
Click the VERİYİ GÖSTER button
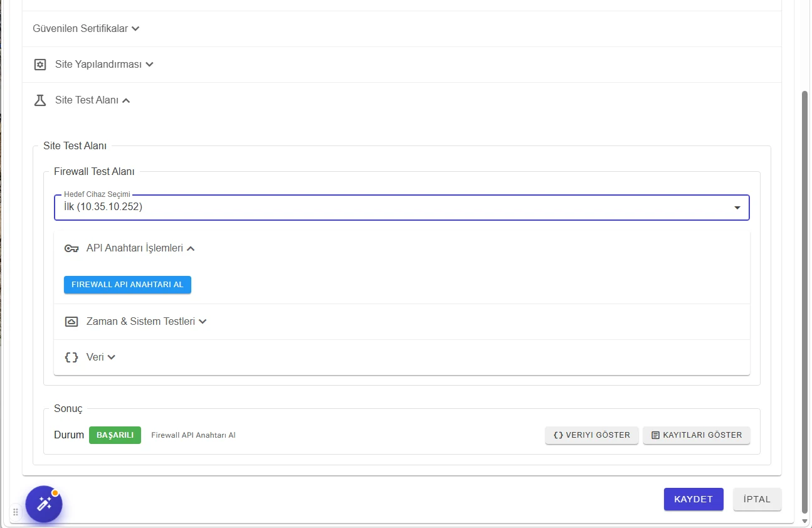[592, 435]
